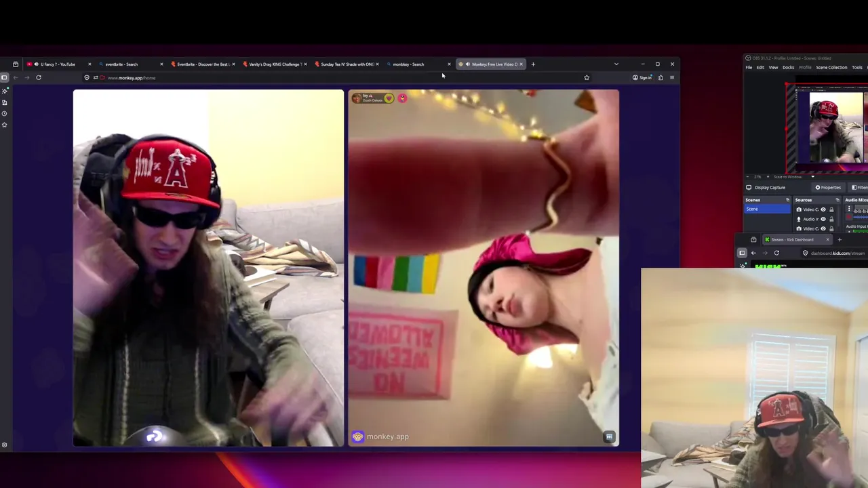The image size is (868, 488).
Task: Expand the list-all-tabs dropdown arrow
Action: [x=616, y=64]
